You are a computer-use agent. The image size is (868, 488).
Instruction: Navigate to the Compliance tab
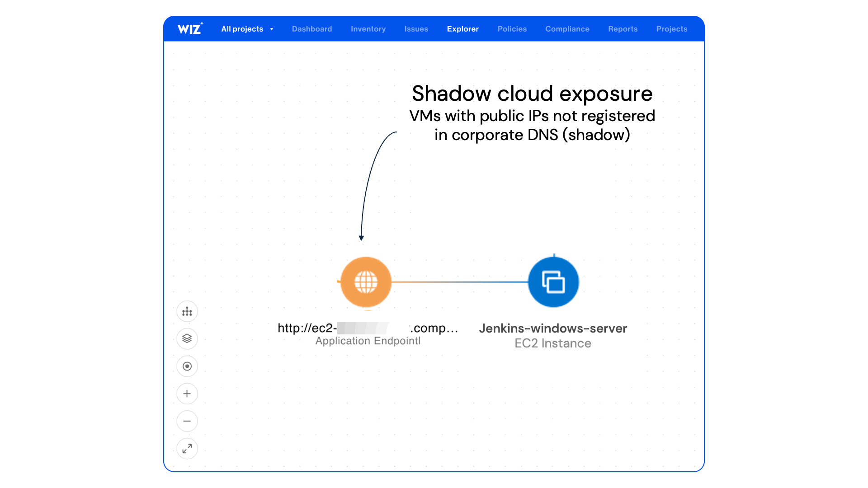[x=567, y=29]
